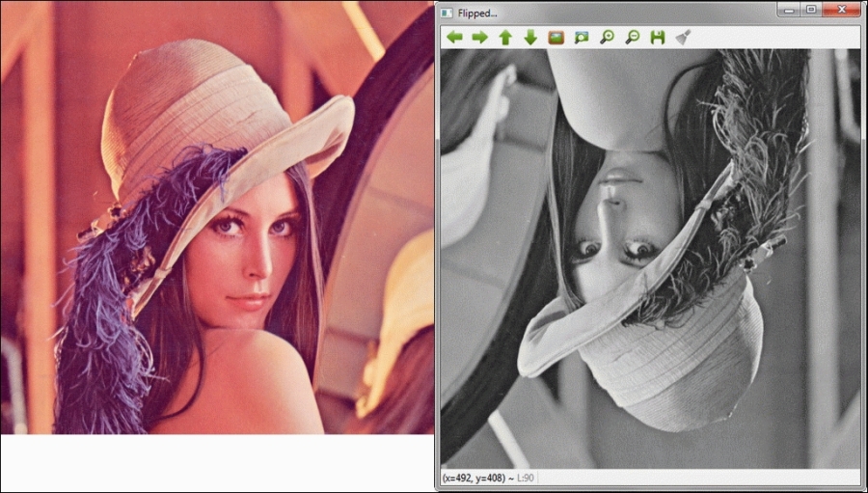Click the Flipped window title bar icon
Screen dimensions: 868x493
click(447, 13)
